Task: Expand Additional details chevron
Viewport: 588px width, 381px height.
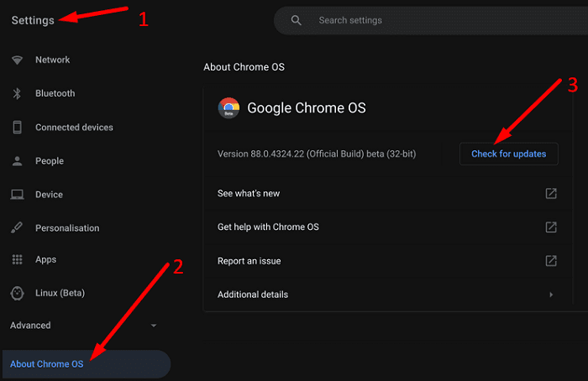Action: [551, 295]
